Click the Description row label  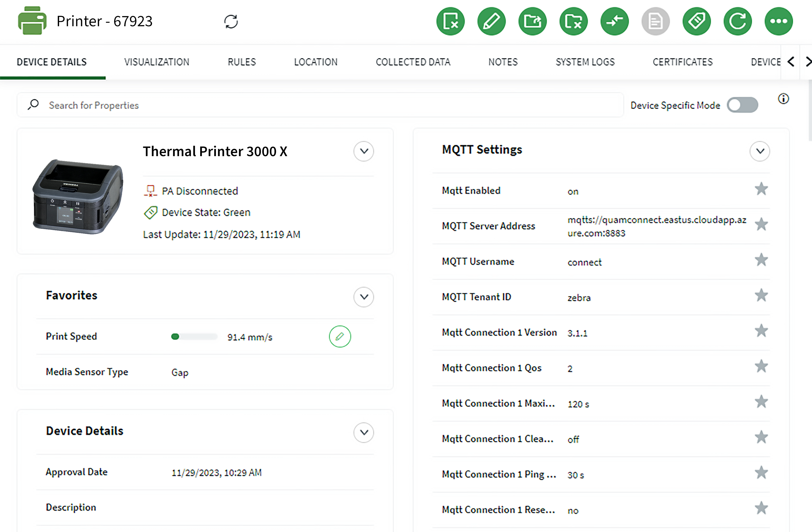71,507
